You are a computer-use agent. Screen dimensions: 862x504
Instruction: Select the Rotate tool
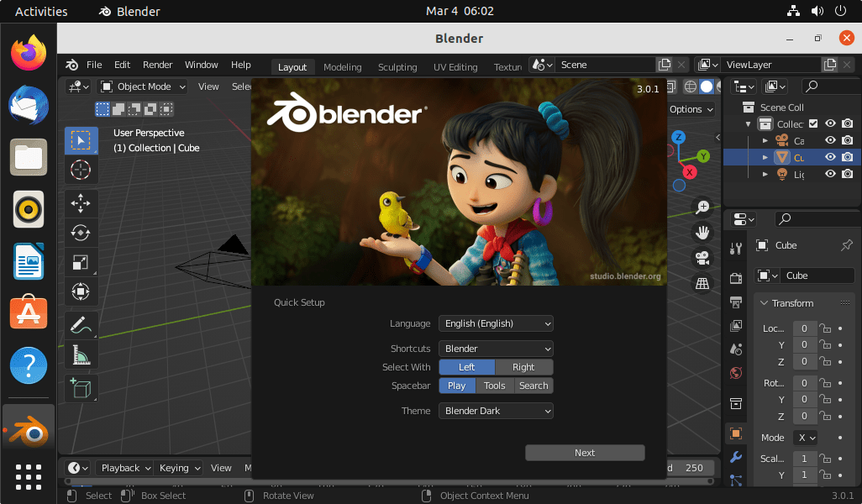81,232
